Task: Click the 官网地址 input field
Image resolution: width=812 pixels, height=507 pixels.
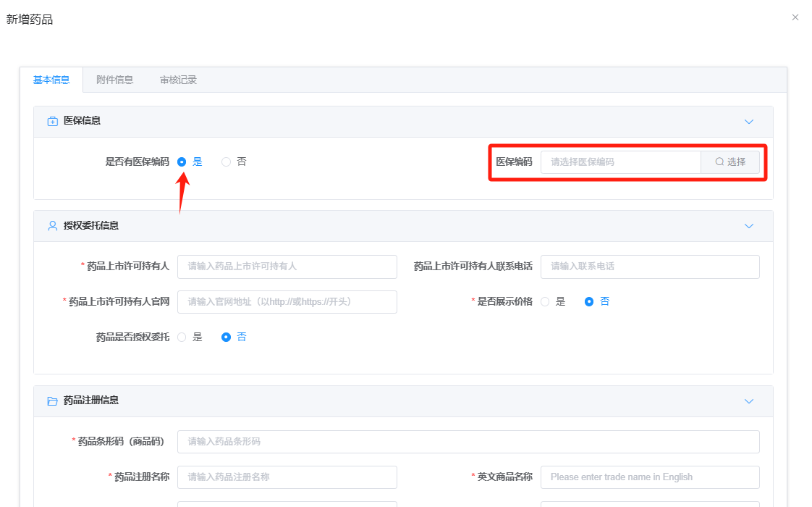Action: [x=287, y=302]
